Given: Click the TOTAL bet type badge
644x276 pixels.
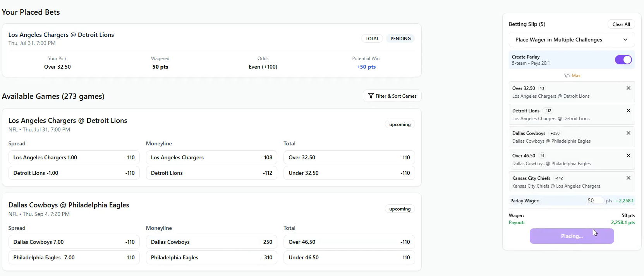Looking at the screenshot, I should point(372,39).
